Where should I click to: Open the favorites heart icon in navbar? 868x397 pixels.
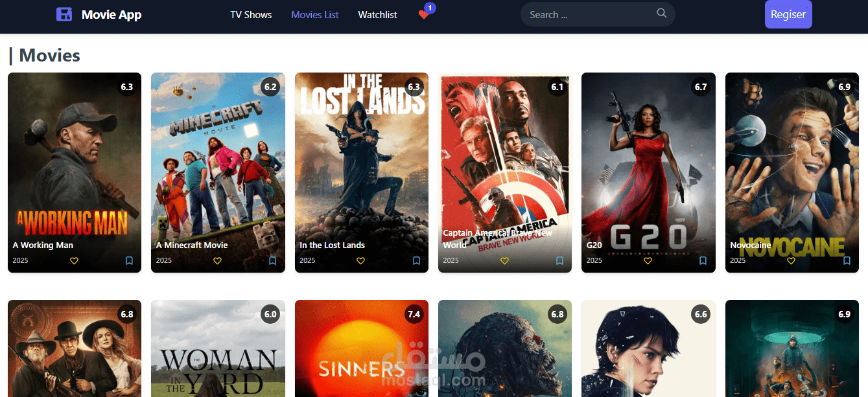[x=423, y=15]
